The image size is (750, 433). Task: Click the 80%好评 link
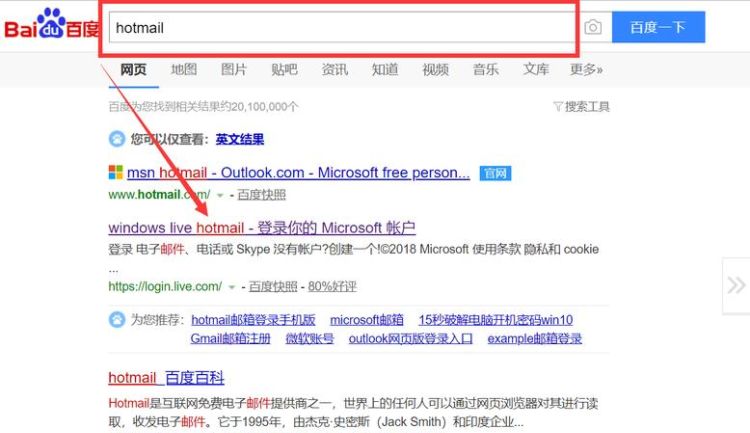[x=332, y=287]
